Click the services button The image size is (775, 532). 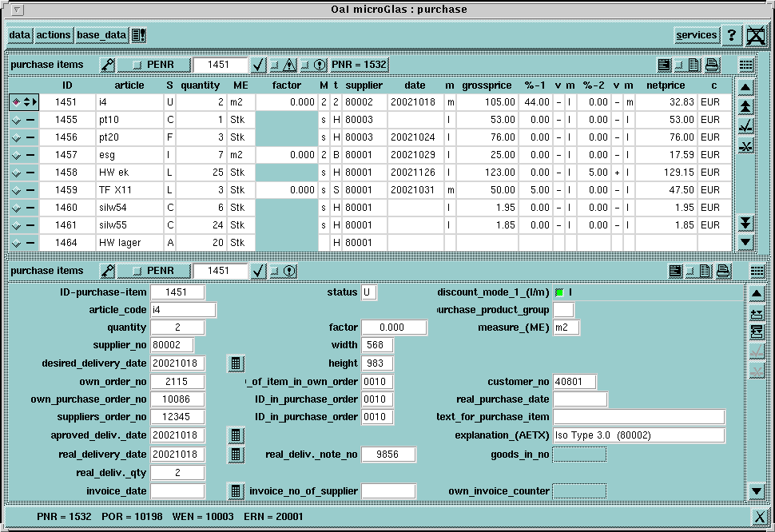click(696, 35)
